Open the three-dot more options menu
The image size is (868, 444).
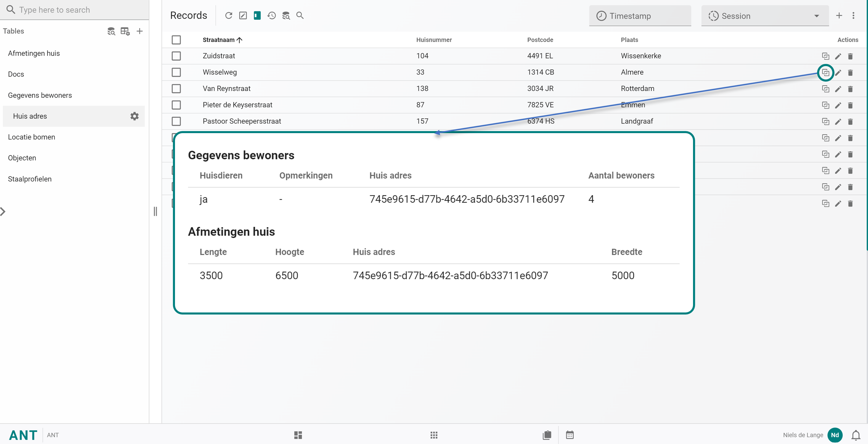pyautogui.click(x=853, y=16)
